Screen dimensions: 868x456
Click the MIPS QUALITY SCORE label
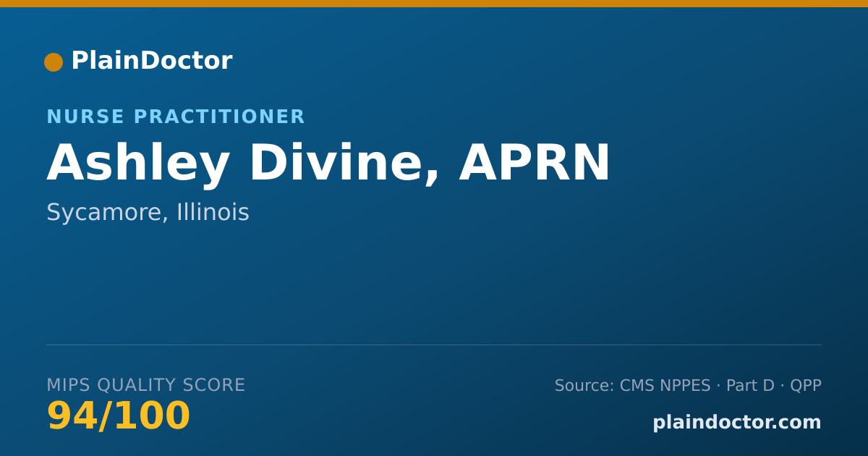tap(146, 385)
